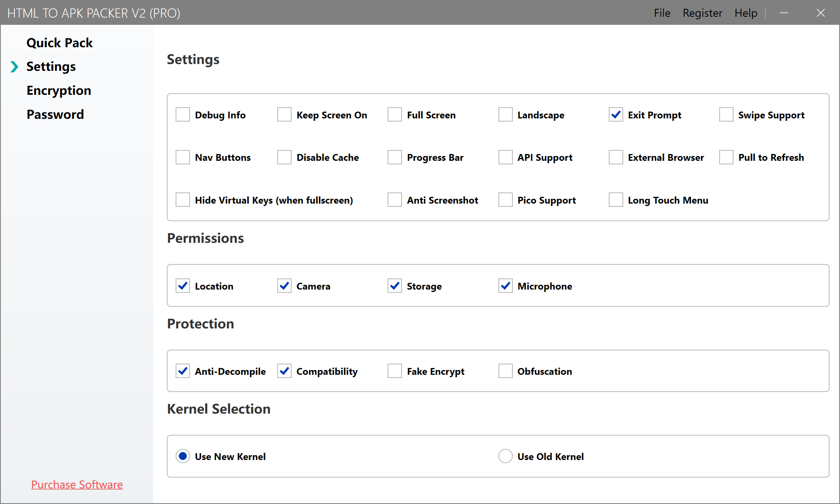Turn on Anti Screenshot protection

[394, 200]
